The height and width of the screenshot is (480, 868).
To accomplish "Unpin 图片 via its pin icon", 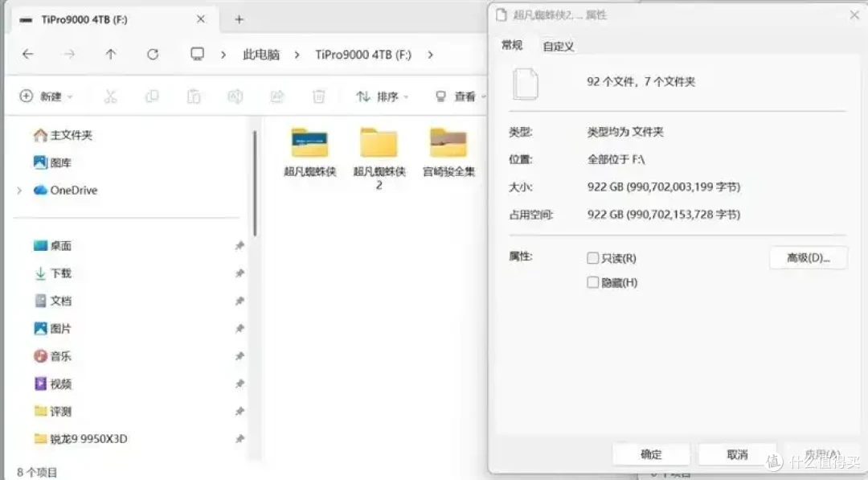I will 240,329.
